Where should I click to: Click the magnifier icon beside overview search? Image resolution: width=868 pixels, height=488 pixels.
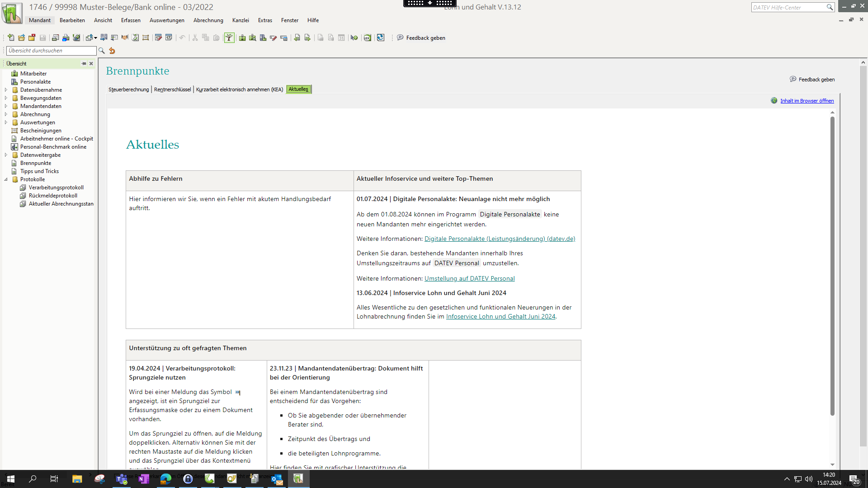[x=102, y=51]
